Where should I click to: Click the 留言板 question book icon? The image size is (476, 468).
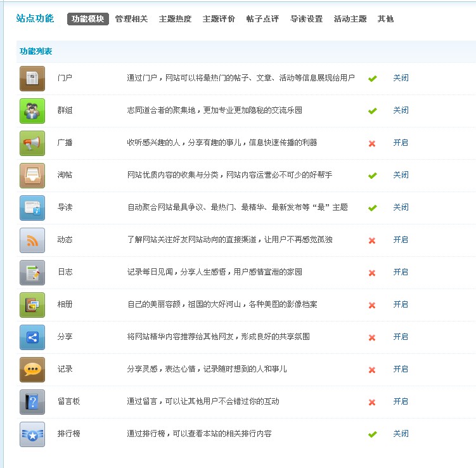pyautogui.click(x=32, y=402)
